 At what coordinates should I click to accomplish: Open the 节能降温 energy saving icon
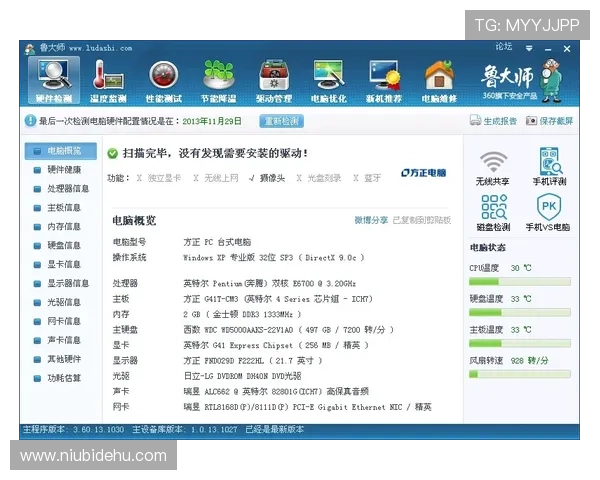coord(218,80)
